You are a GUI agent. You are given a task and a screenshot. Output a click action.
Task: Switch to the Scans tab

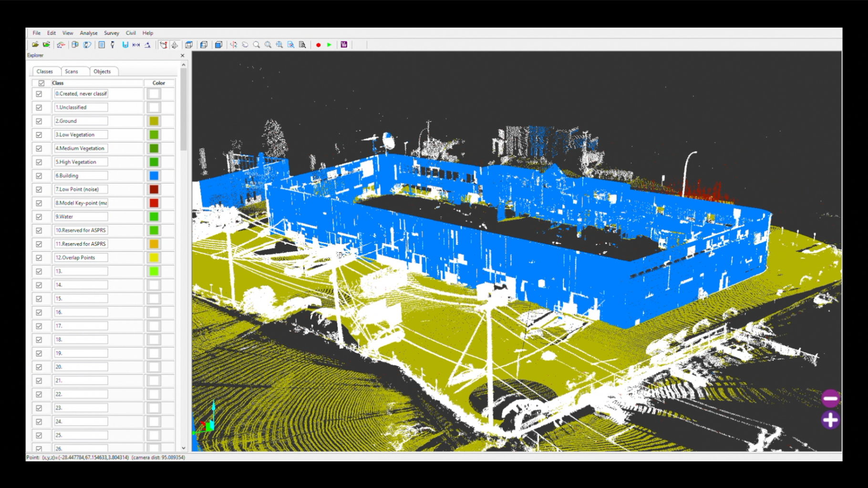pyautogui.click(x=72, y=71)
